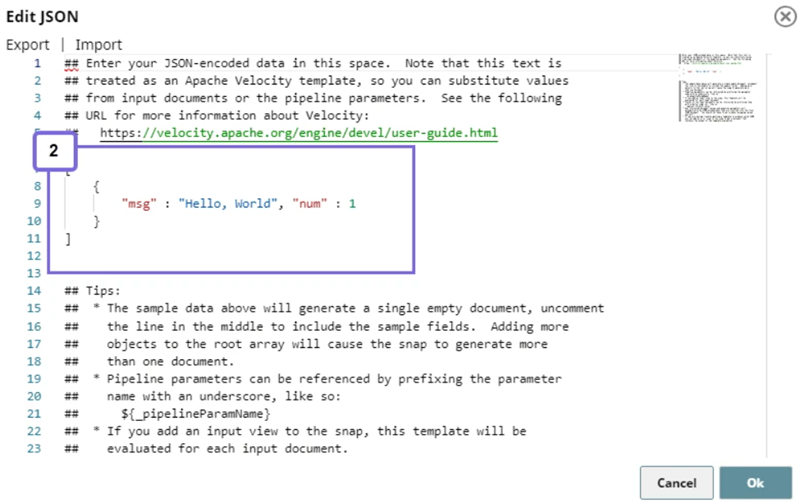
Task: Click the opening brace on line 8
Action: (96, 186)
